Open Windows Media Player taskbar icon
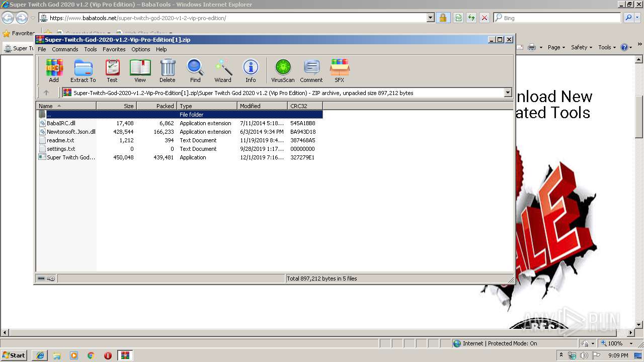 click(74, 355)
